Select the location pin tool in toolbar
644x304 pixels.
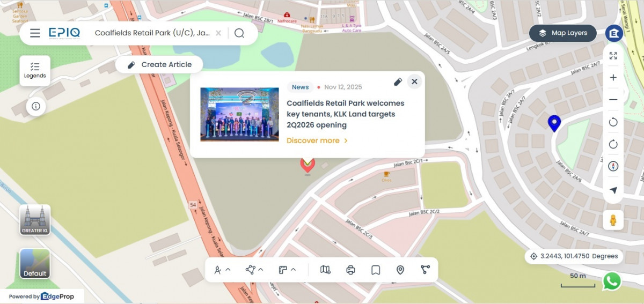point(400,270)
